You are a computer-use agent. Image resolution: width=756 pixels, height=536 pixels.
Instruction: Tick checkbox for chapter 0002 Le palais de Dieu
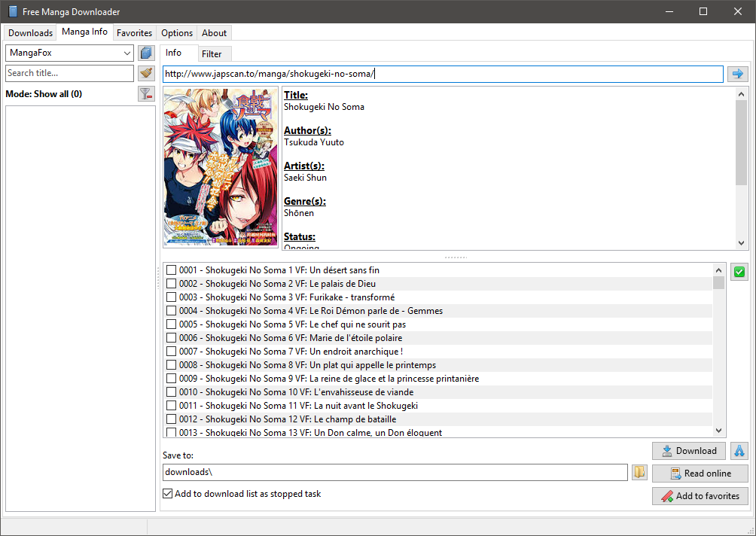click(x=171, y=283)
